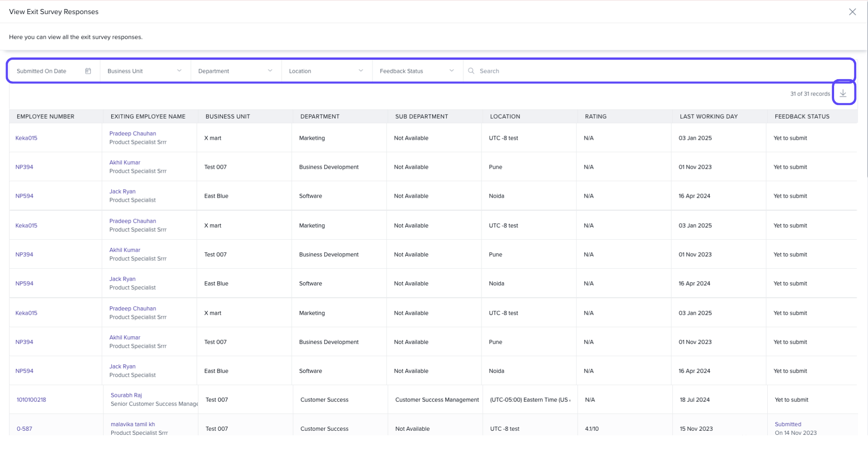868x457 pixels.
Task: Click the download records icon
Action: pos(843,93)
